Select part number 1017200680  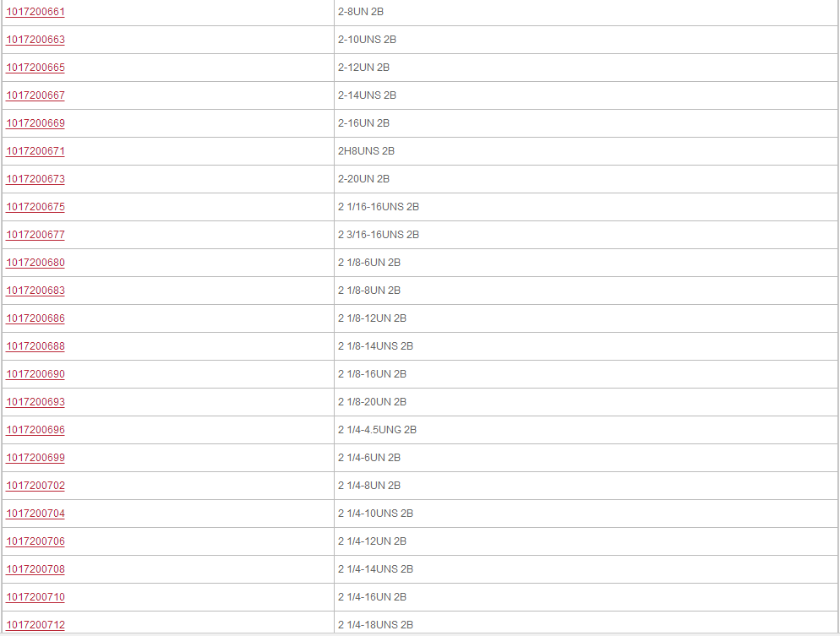(x=35, y=263)
